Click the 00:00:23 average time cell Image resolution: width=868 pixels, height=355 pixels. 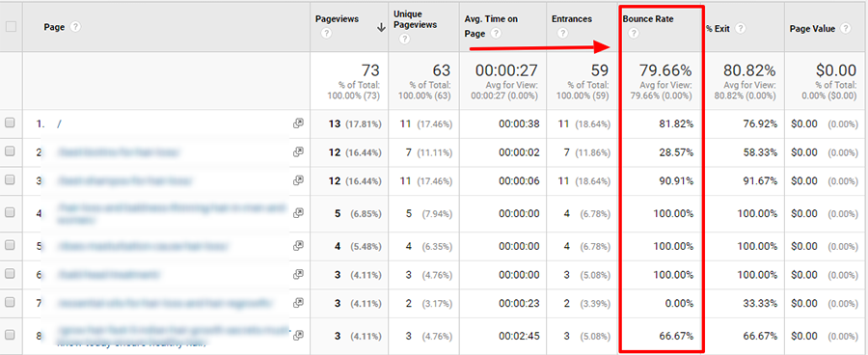click(x=519, y=303)
